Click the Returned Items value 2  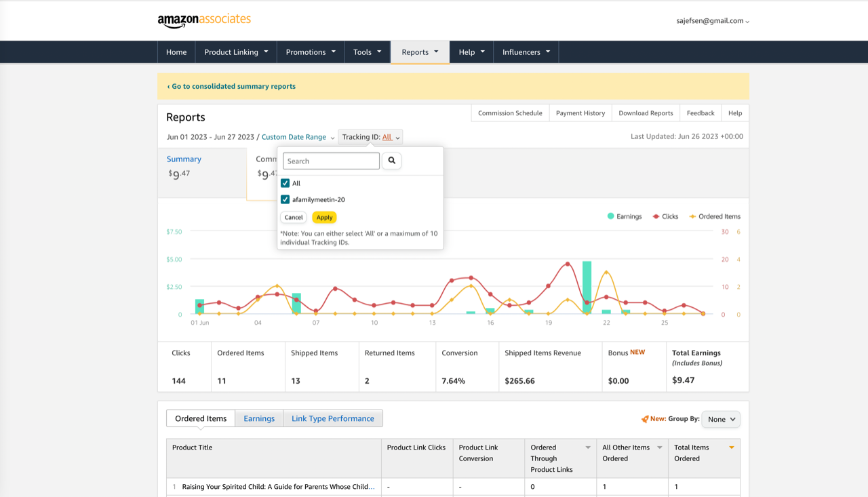pos(367,381)
